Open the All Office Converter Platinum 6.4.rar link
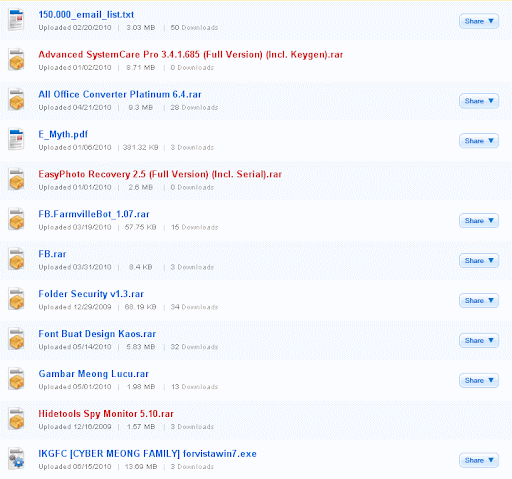This screenshot has height=479, width=512. pos(120,94)
